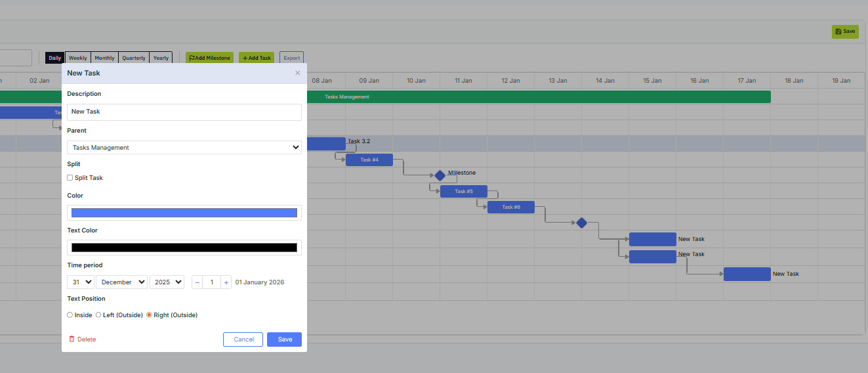Click the trash Delete icon
This screenshot has width=868, height=373.
pos(72,340)
